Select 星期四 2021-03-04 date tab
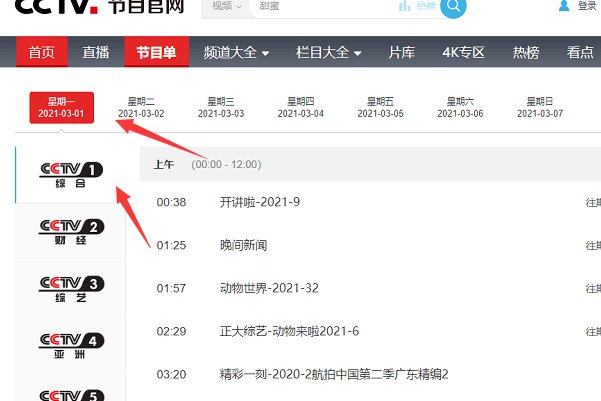601x401 pixels. point(300,107)
